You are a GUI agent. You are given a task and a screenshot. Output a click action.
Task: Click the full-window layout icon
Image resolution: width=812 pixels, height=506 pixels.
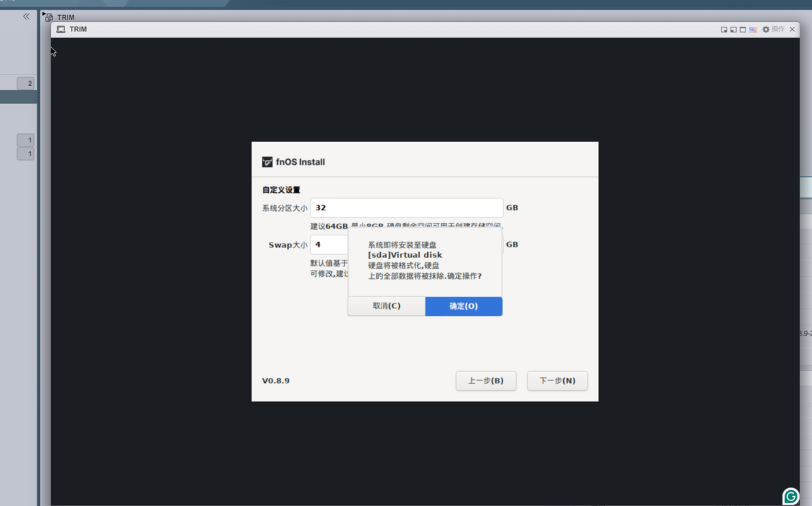point(743,30)
